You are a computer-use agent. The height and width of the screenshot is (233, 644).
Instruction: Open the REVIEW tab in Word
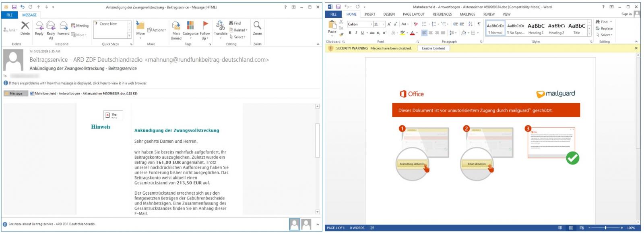[489, 15]
